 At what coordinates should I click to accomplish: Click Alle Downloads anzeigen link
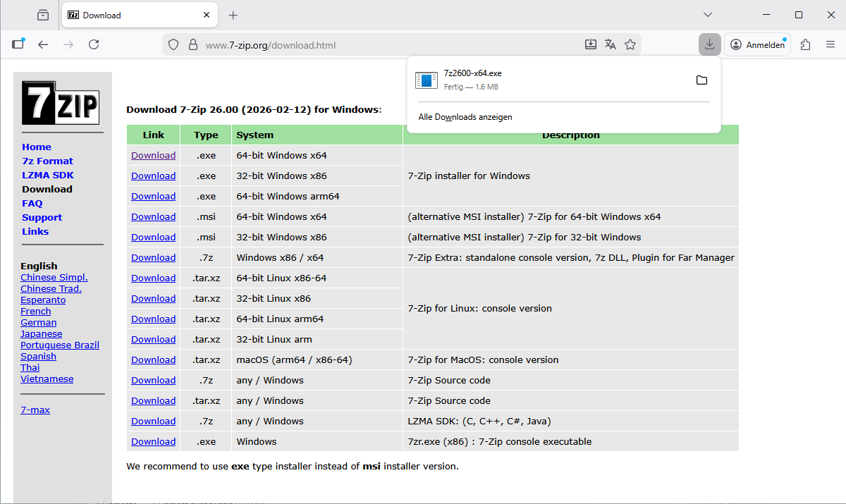tap(465, 116)
